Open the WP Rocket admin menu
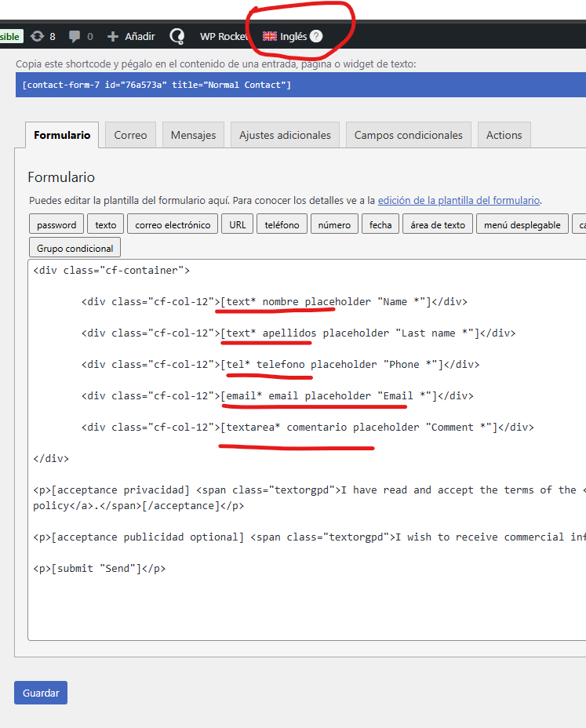The width and height of the screenshot is (586, 728). [x=224, y=36]
